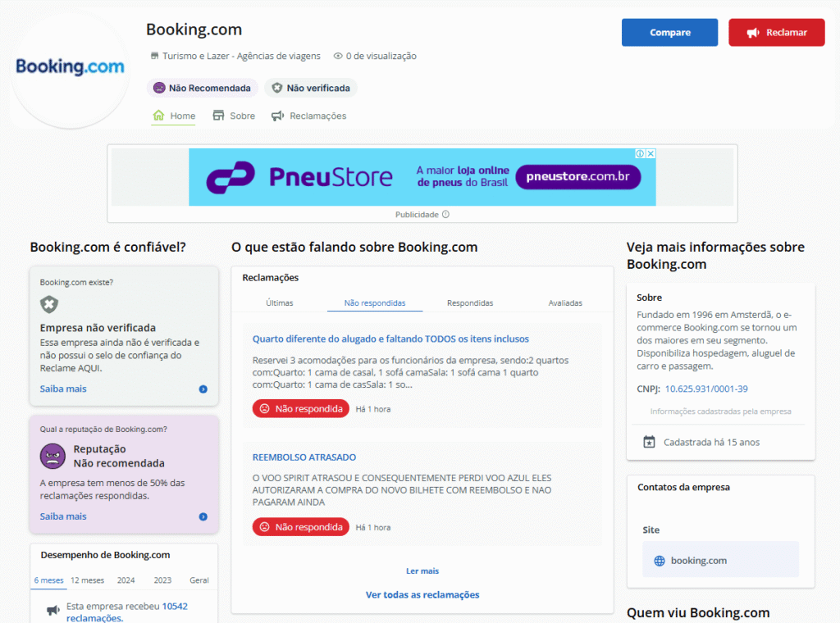This screenshot has height=623, width=840.
Task: Click the unverified shield icon in trust card
Action: [50, 304]
